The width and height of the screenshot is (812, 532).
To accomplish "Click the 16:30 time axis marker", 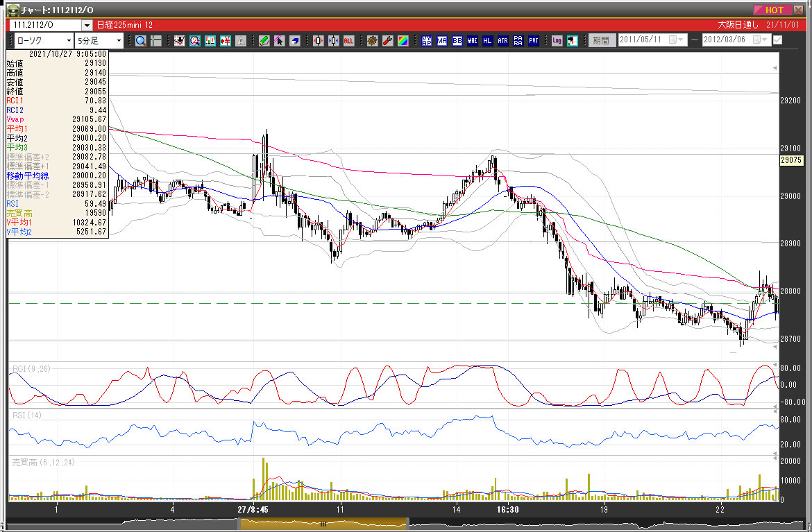I will pyautogui.click(x=507, y=509).
